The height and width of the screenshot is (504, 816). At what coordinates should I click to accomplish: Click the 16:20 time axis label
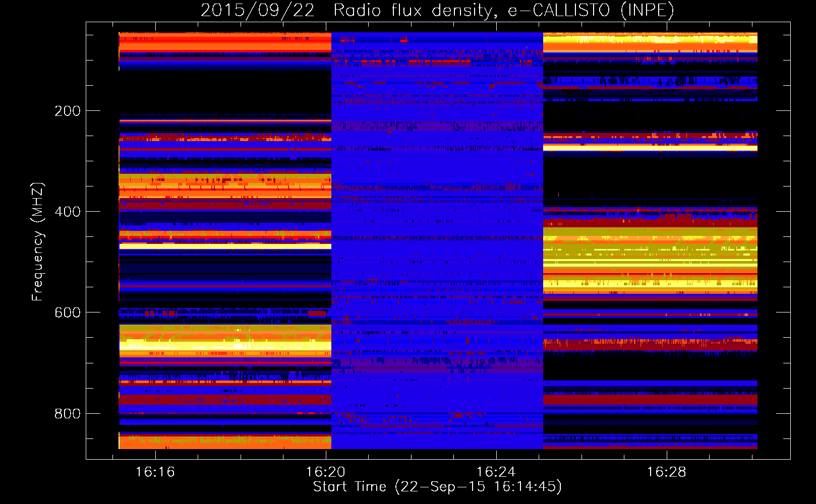tap(326, 472)
